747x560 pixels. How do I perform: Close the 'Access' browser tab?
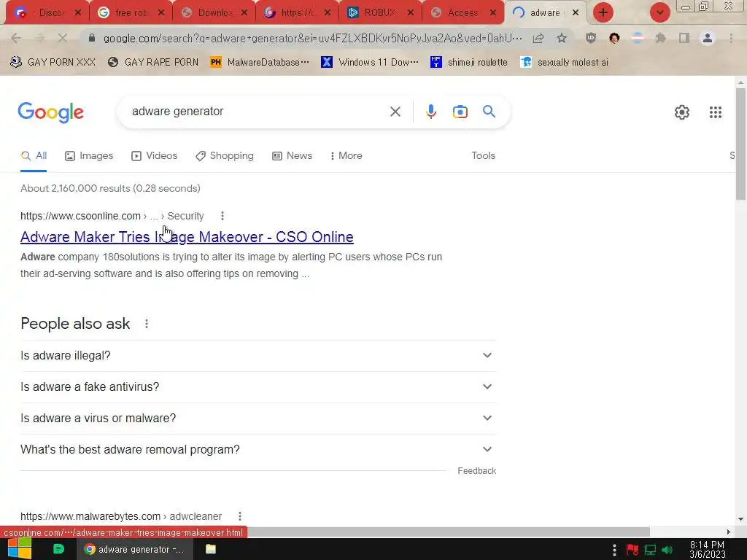[x=494, y=13]
